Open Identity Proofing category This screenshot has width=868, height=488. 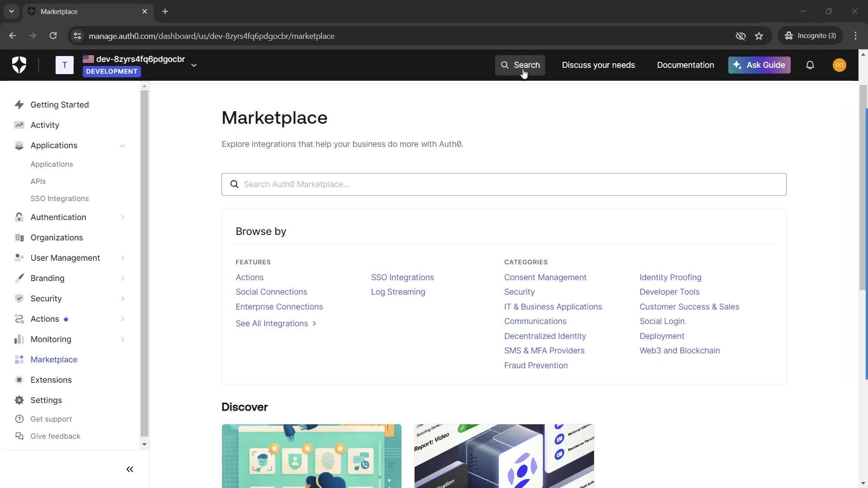[x=670, y=277]
